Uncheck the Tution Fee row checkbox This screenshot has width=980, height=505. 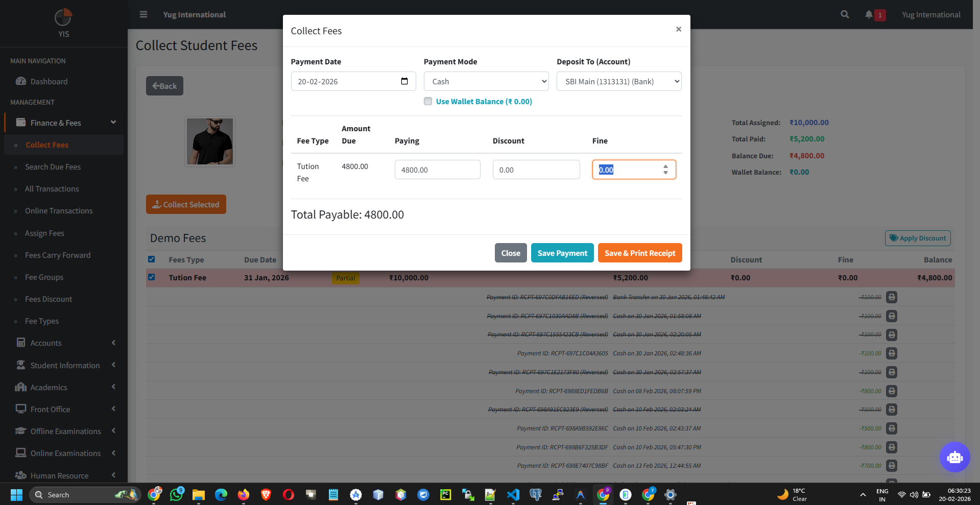point(151,277)
